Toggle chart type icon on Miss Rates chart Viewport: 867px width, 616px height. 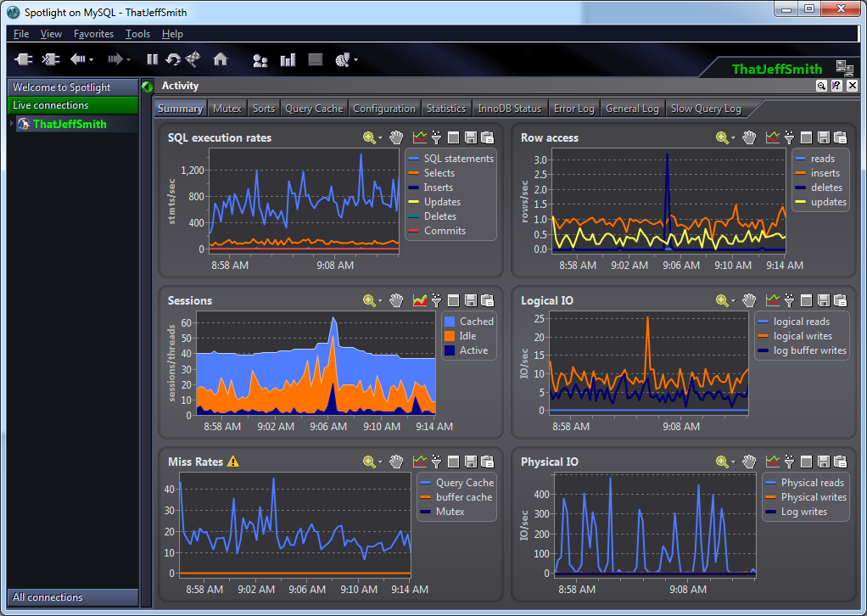coord(420,461)
